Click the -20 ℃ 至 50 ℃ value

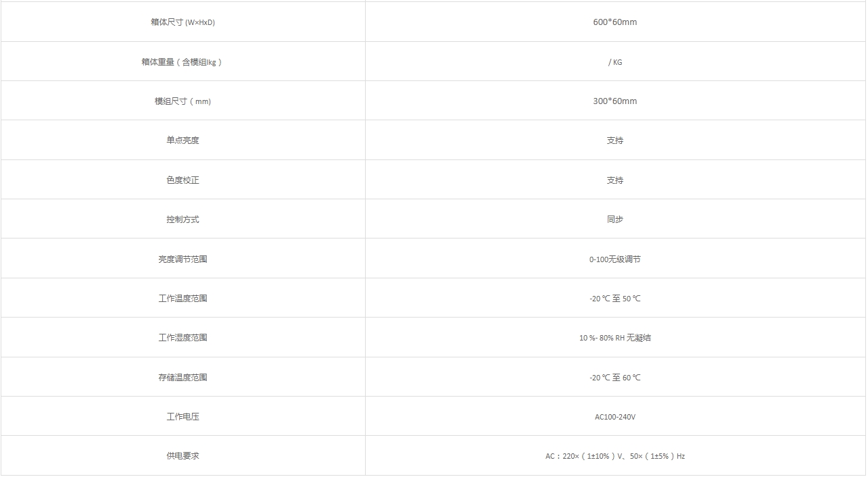614,299
